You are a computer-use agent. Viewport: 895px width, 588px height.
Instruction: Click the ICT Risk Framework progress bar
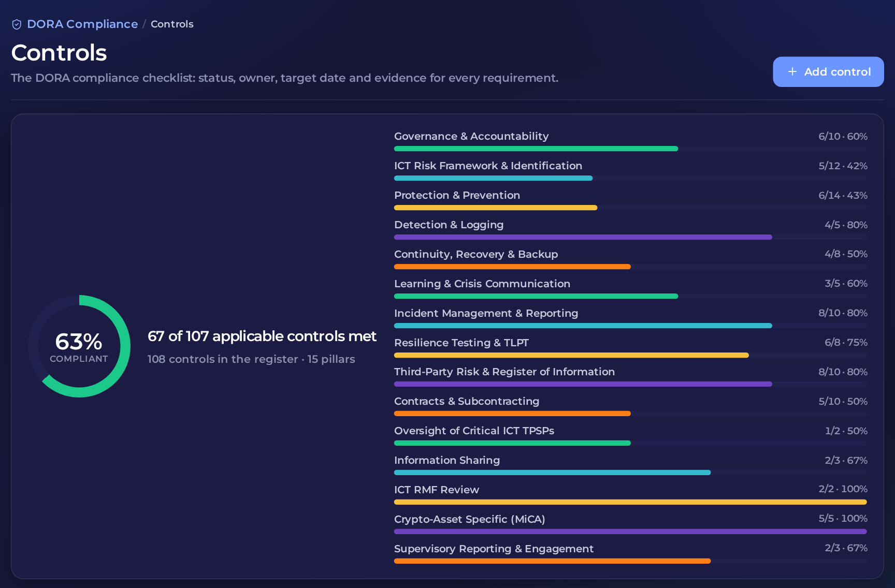630,178
